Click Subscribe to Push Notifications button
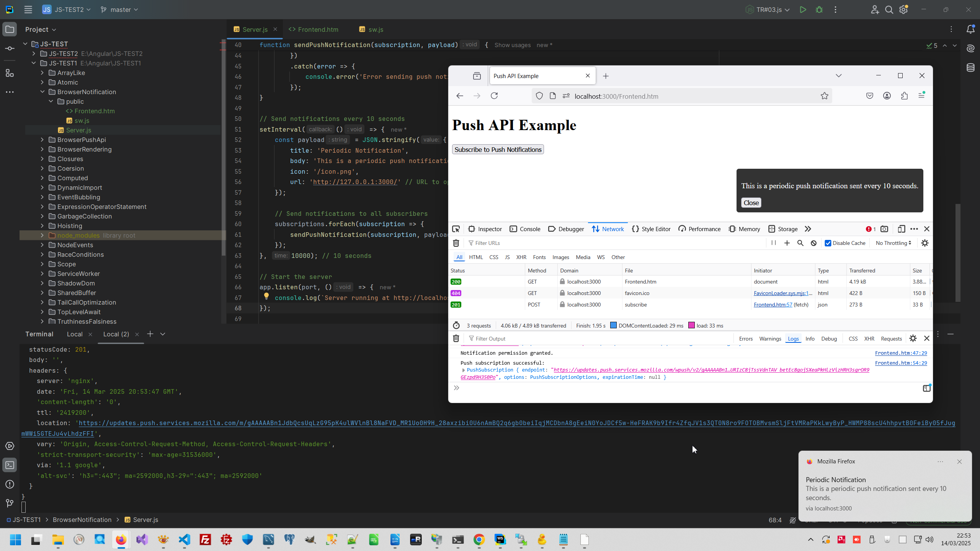 [498, 150]
